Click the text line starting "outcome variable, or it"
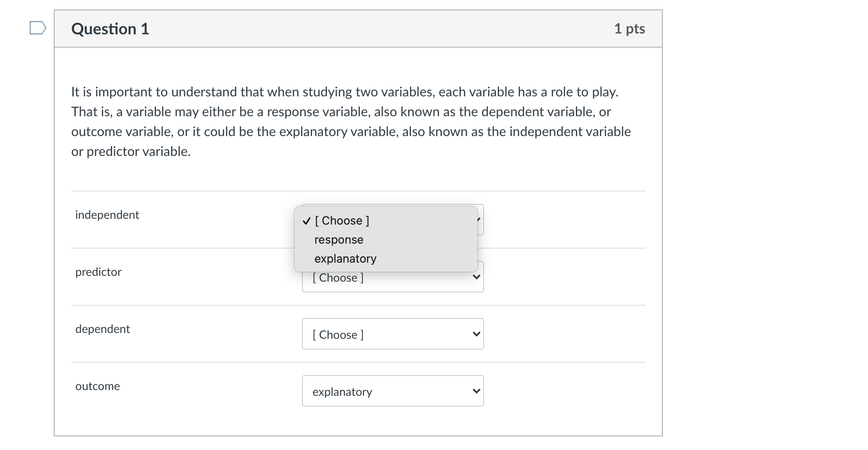868x450 pixels. 351,132
